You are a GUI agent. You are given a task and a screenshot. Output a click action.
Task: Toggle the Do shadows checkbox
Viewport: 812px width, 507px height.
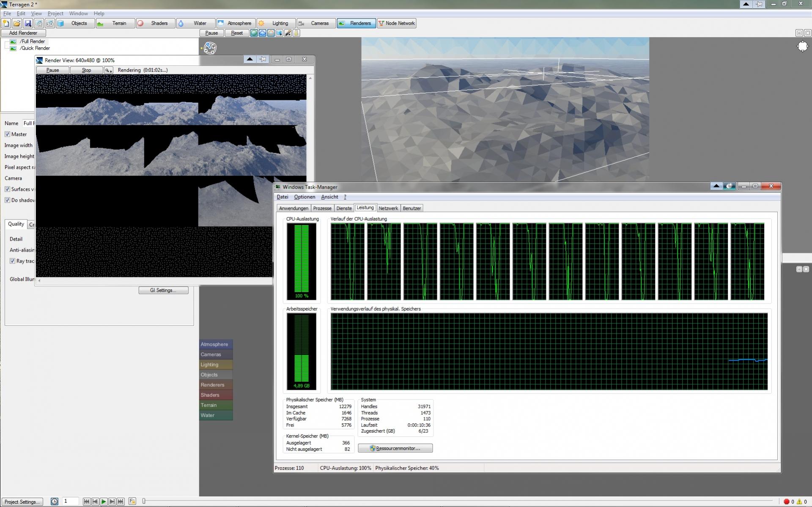pos(7,200)
